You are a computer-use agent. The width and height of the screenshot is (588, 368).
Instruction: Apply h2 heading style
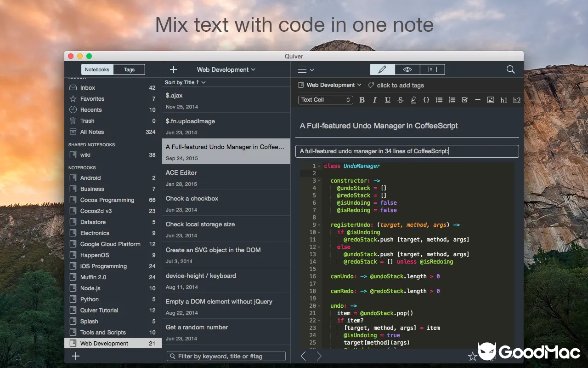(x=517, y=100)
